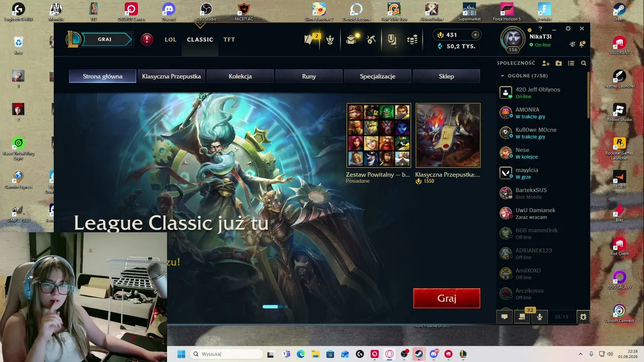Switch to the TFT mode tab
Viewport: 644px width, 362px height.
pos(229,40)
